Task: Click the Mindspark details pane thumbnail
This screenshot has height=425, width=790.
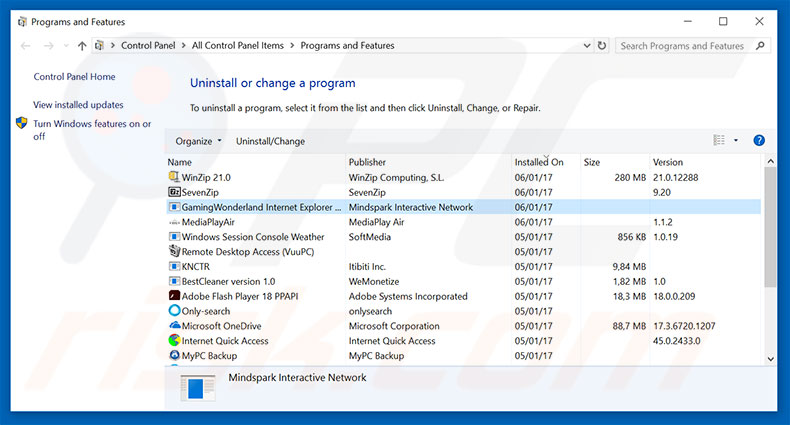Action: (x=198, y=388)
